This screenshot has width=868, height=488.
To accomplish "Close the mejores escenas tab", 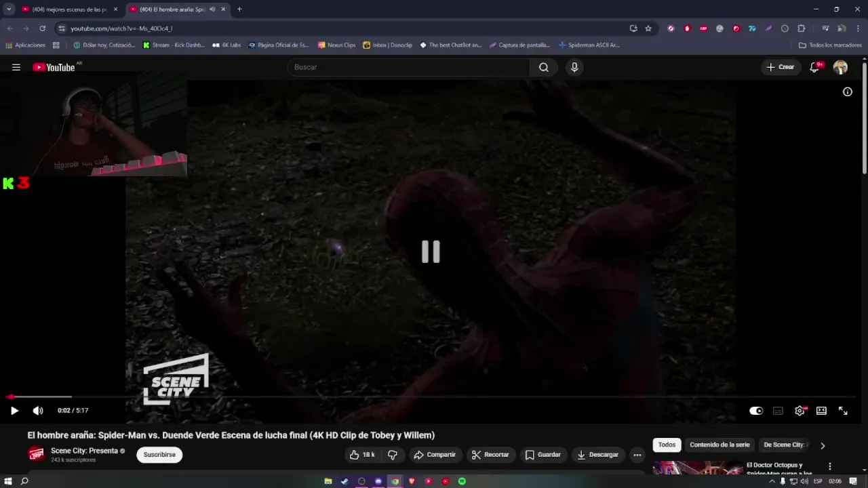I will click(x=115, y=9).
